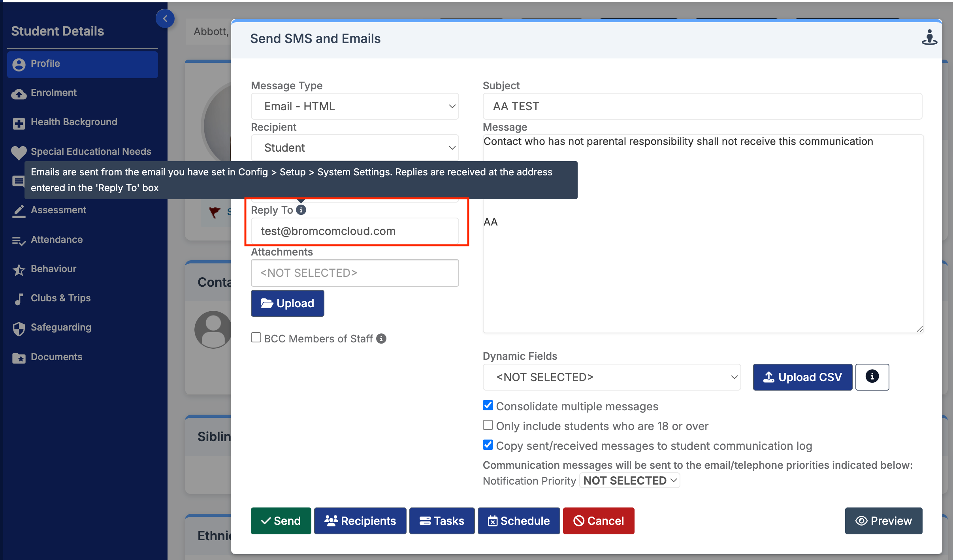Click the Health Background plus icon
Viewport: 953px width, 560px height.
(x=19, y=124)
